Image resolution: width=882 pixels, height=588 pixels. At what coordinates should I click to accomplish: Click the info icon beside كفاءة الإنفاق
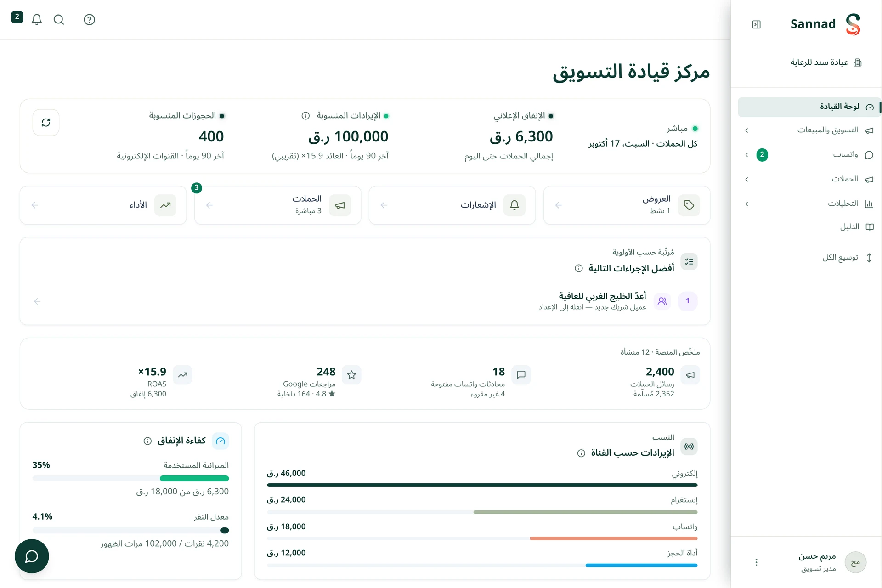coord(147,441)
